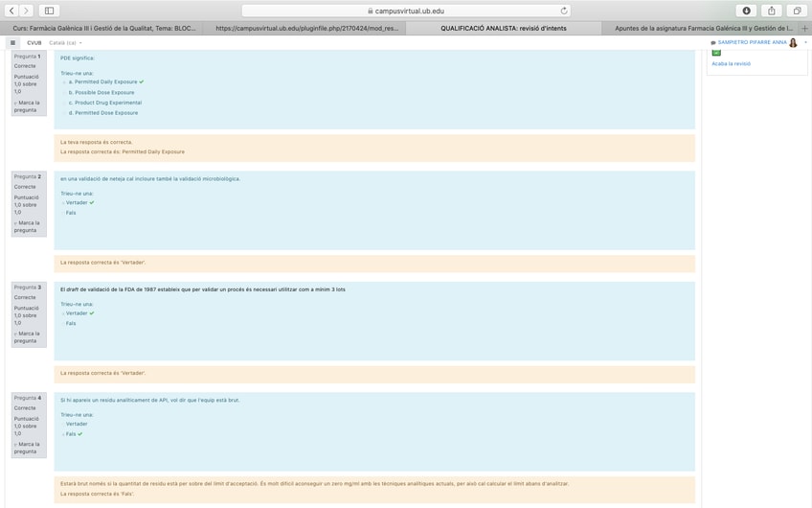This screenshot has height=508, width=812.
Task: Click the question 3 text about FDA de 1987
Action: 202,289
